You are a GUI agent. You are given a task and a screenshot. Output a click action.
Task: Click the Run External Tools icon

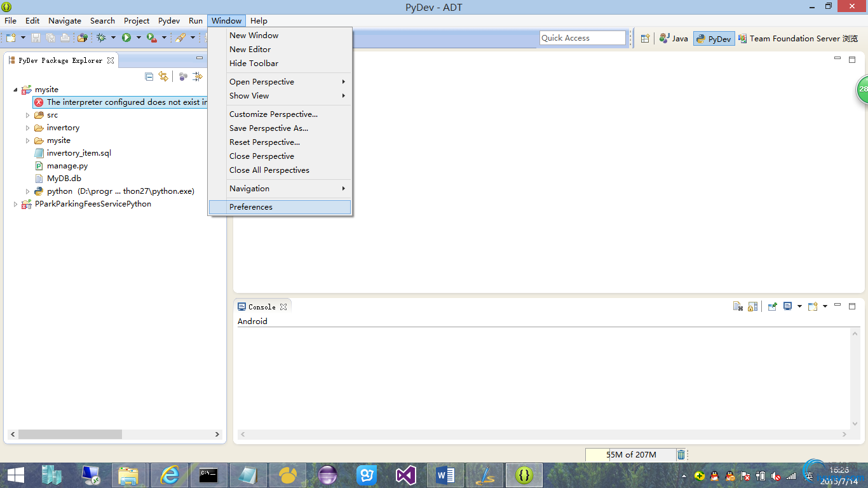(151, 38)
